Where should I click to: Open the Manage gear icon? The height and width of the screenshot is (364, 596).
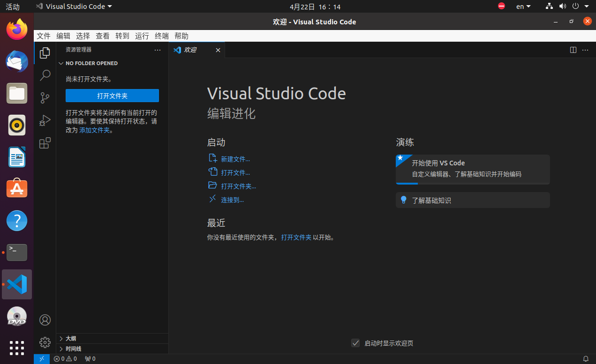click(x=45, y=342)
